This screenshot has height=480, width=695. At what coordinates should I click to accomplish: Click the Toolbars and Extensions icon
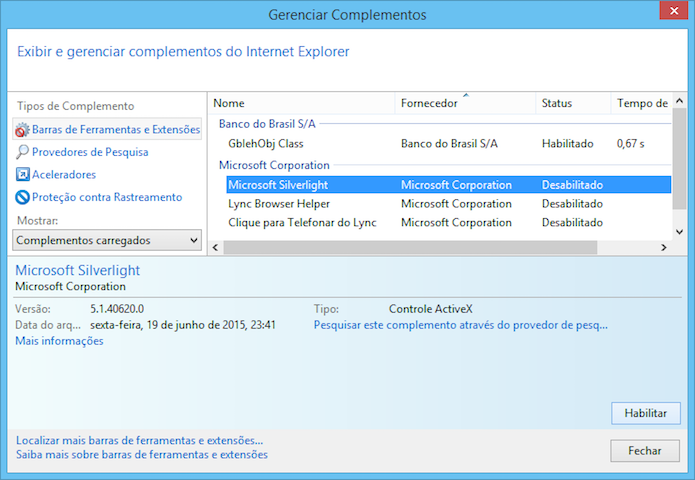[x=22, y=130]
